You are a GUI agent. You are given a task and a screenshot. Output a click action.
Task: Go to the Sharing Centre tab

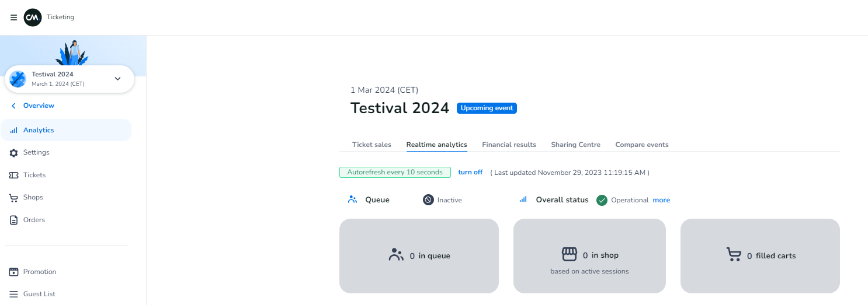[575, 145]
